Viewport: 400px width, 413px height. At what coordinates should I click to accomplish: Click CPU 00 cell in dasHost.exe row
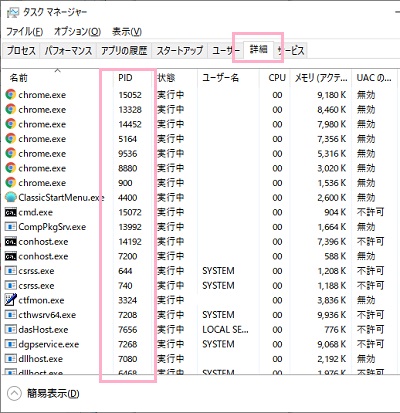pyautogui.click(x=277, y=330)
